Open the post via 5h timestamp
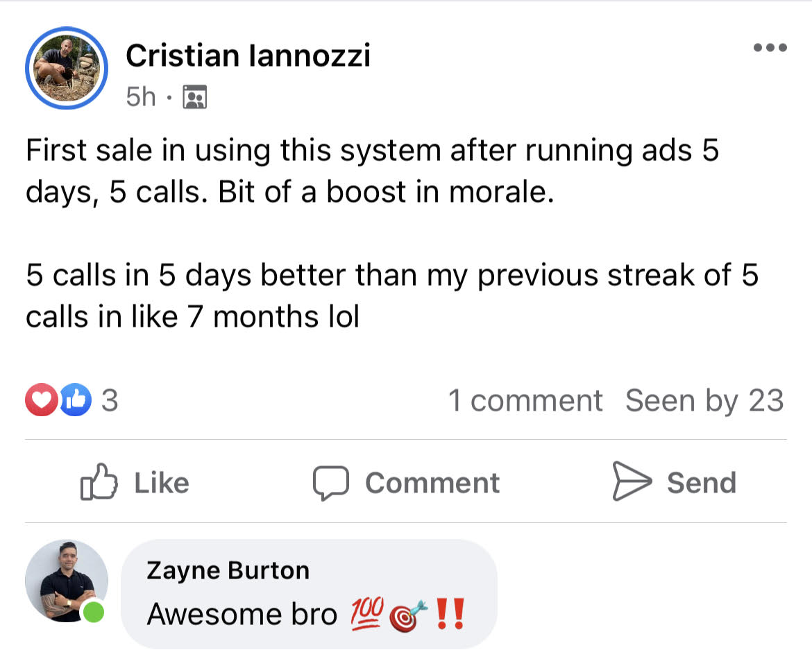 (140, 97)
